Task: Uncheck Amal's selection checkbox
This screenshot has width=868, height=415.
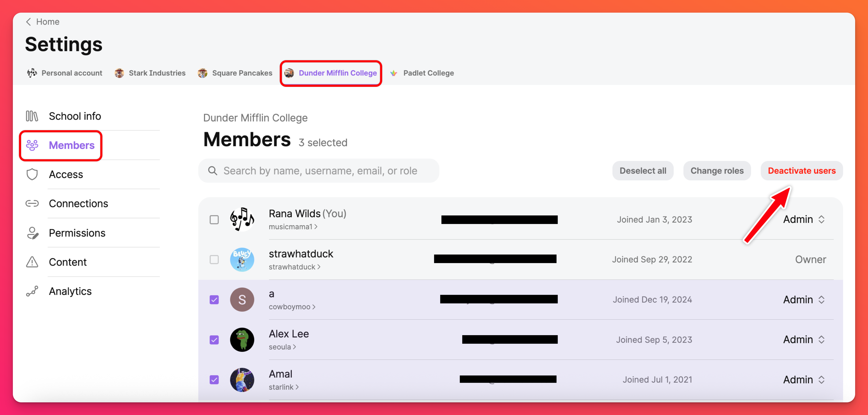Action: 214,380
